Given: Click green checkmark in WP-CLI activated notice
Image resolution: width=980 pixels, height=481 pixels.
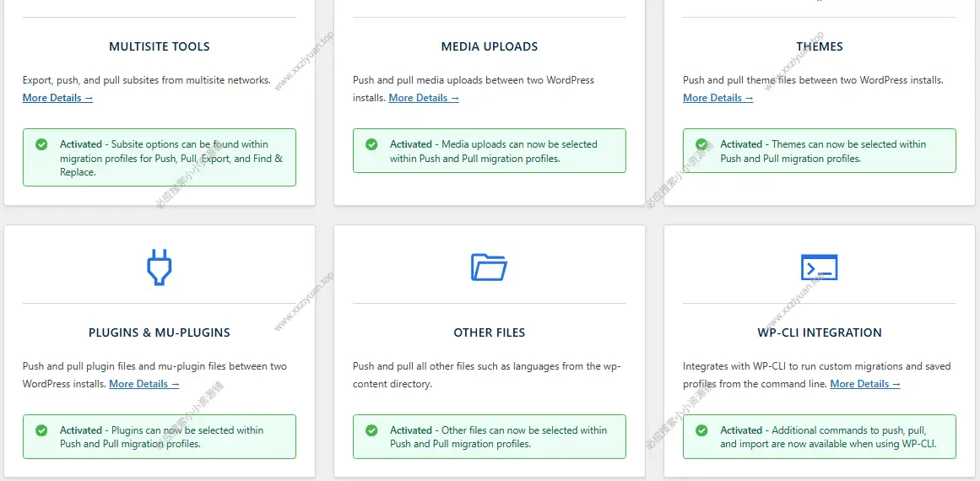Looking at the screenshot, I should 701,430.
